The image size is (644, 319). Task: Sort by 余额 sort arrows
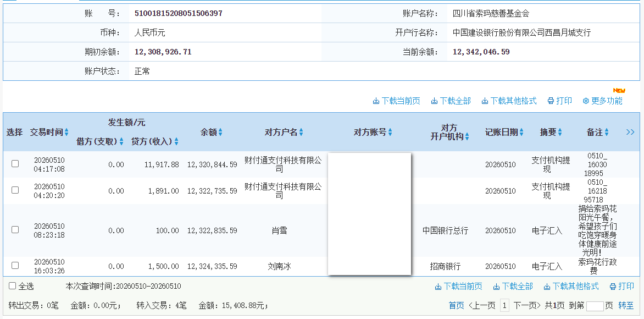220,133
